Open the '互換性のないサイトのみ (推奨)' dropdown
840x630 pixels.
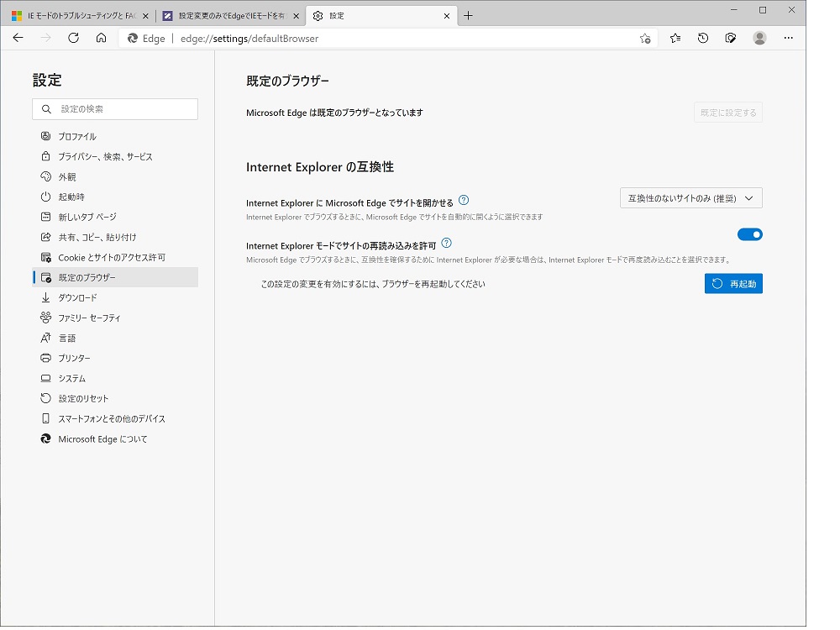[691, 198]
